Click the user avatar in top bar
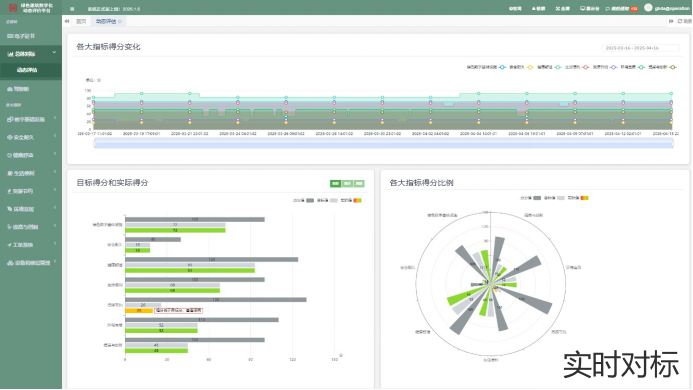Viewport: 693px width, 390px height. pos(648,8)
